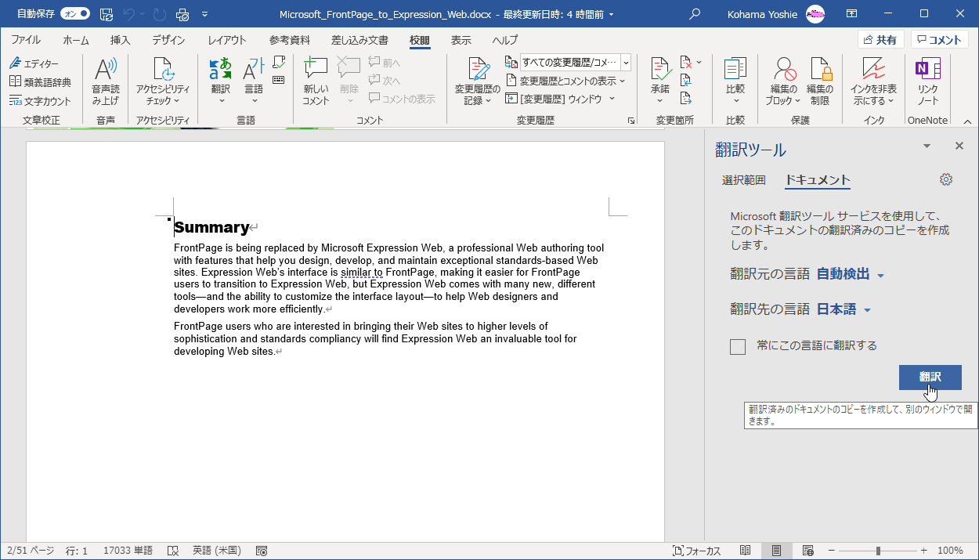Start Read Aloud (音声読み上げ)
The height and width of the screenshot is (560, 979).
point(105,81)
